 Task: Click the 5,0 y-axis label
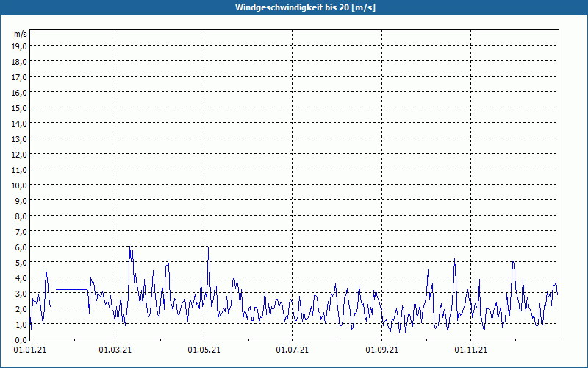[21, 263]
